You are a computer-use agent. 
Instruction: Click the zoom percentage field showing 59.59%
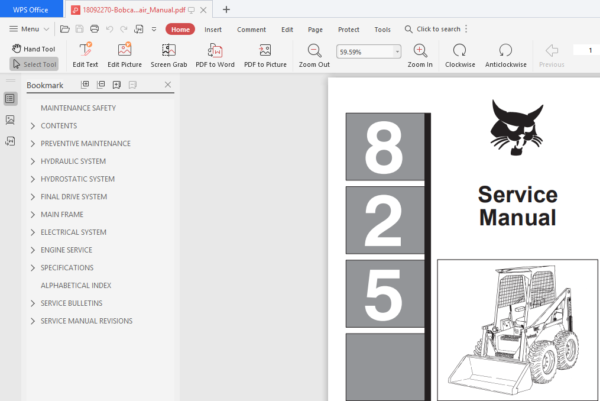[365, 52]
